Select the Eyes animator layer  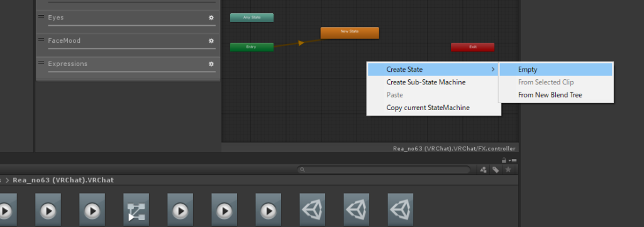pos(128,22)
